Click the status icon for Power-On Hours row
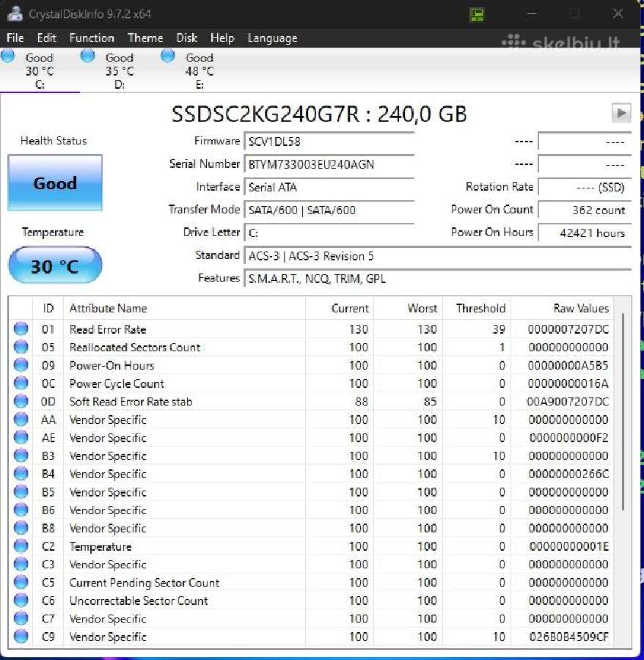 point(21,365)
